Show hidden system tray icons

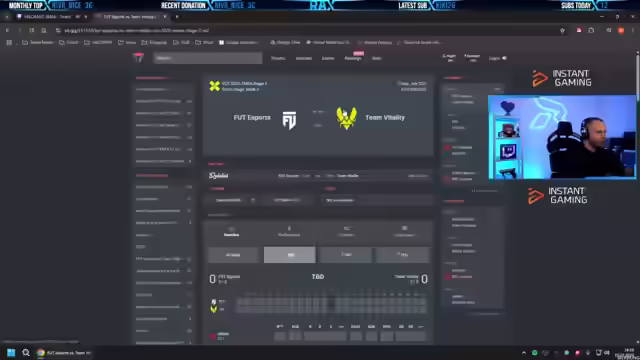(524, 353)
